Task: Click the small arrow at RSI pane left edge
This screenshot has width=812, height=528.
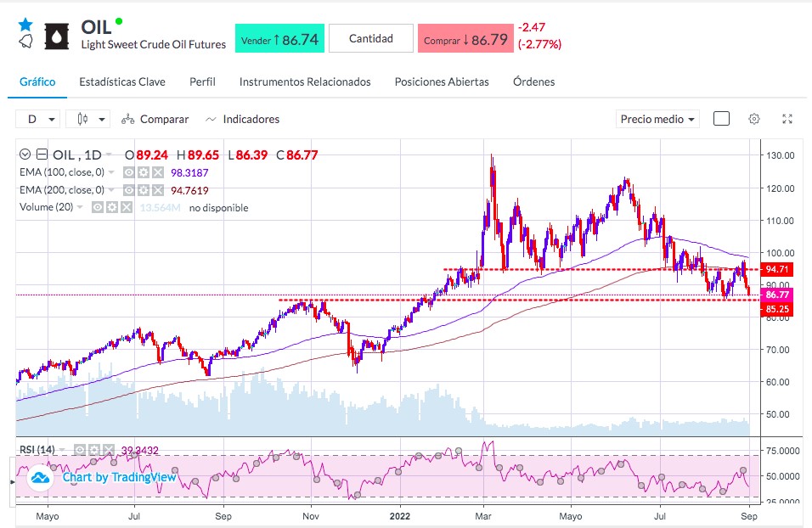Action: coord(13,482)
